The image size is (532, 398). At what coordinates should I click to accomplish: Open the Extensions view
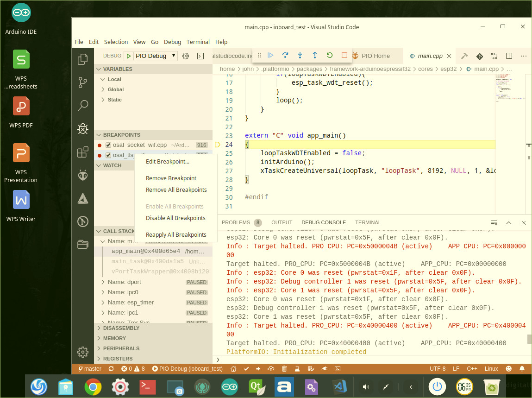(x=83, y=152)
